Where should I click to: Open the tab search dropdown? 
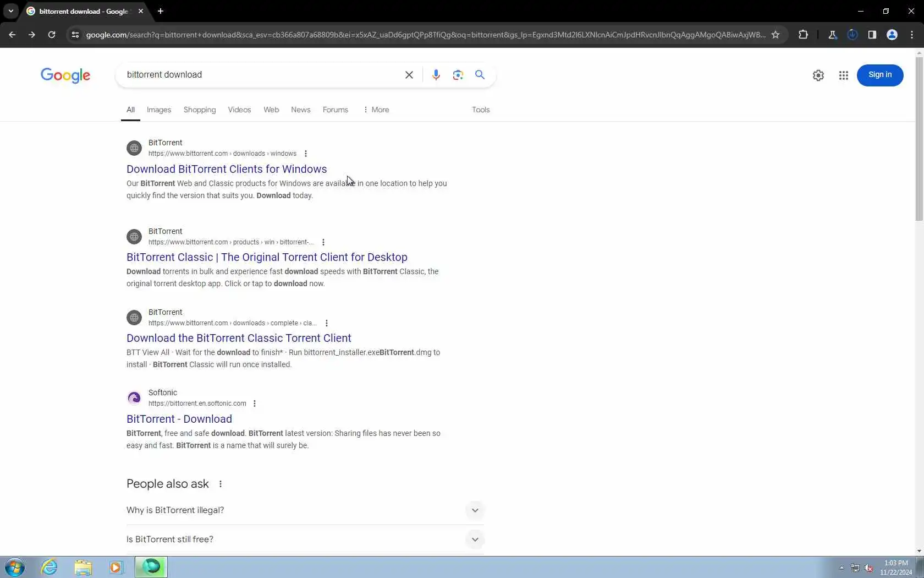10,11
